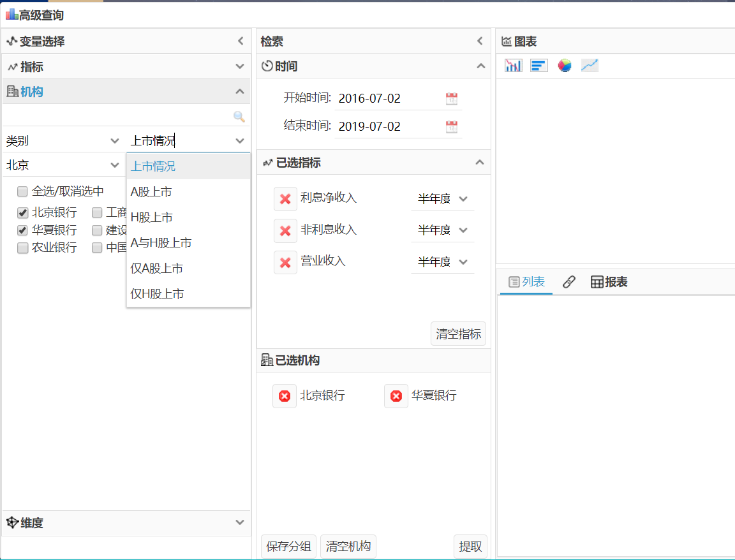735x560 pixels.
Task: Focus the institution search text box
Action: pyautogui.click(x=117, y=116)
